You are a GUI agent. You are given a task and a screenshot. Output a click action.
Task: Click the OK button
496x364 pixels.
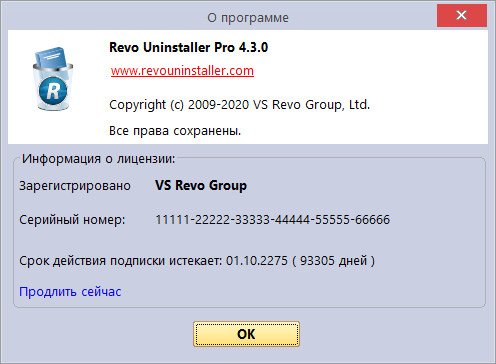click(246, 334)
